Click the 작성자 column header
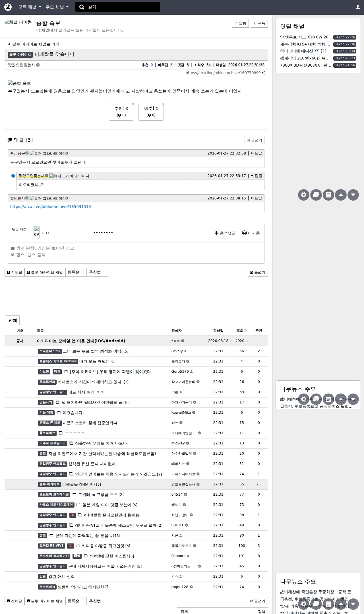The image size is (364, 614). (x=177, y=331)
